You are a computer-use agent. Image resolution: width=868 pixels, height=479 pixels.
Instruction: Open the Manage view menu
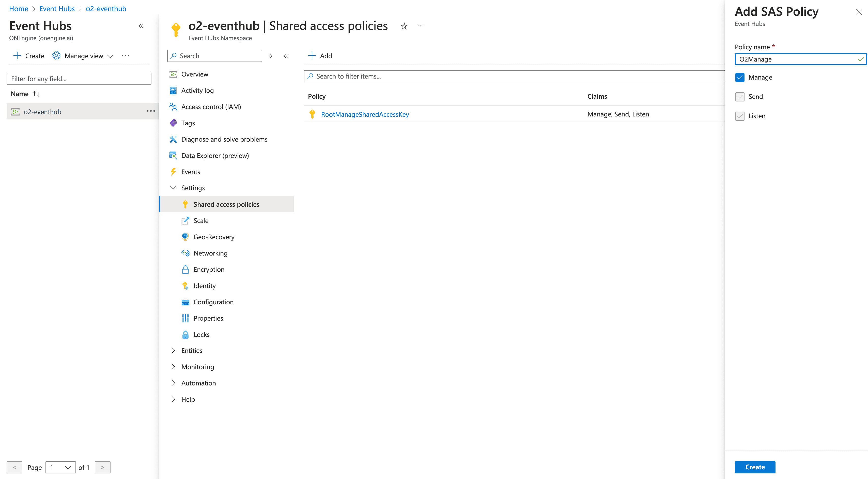[x=83, y=56]
